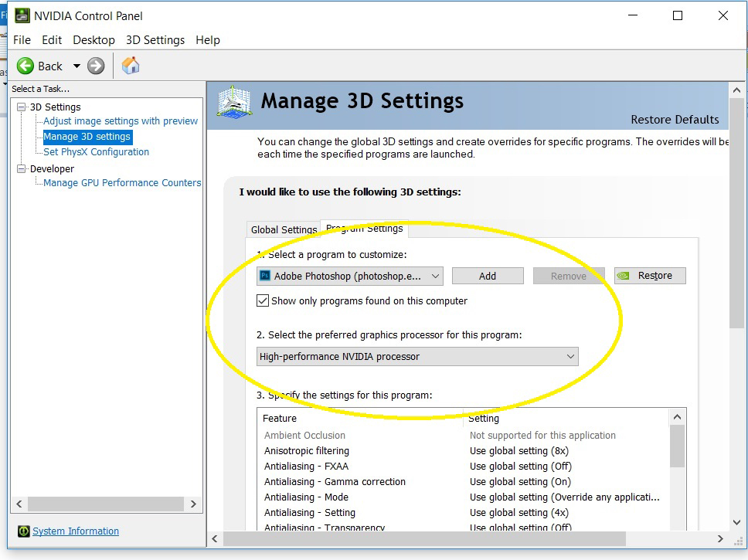Click the NVIDIA Control Panel title icon
The image size is (748, 560).
(22, 15)
